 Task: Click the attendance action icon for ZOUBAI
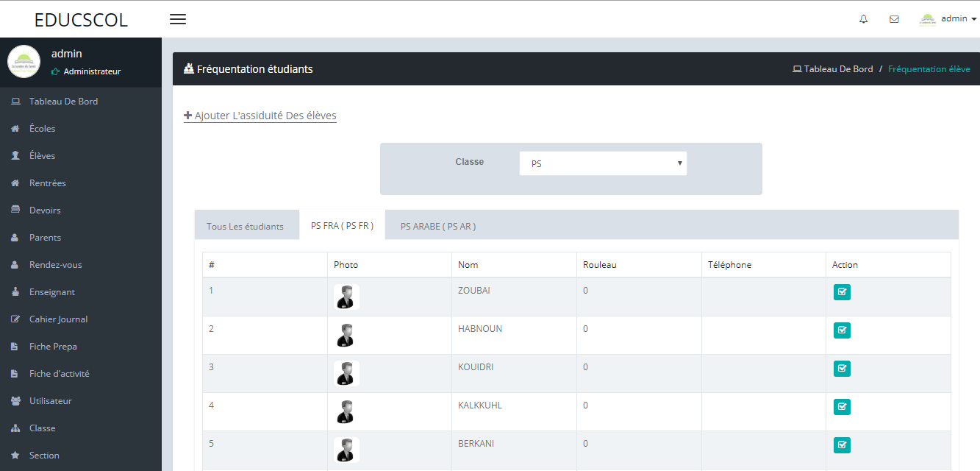pyautogui.click(x=841, y=291)
